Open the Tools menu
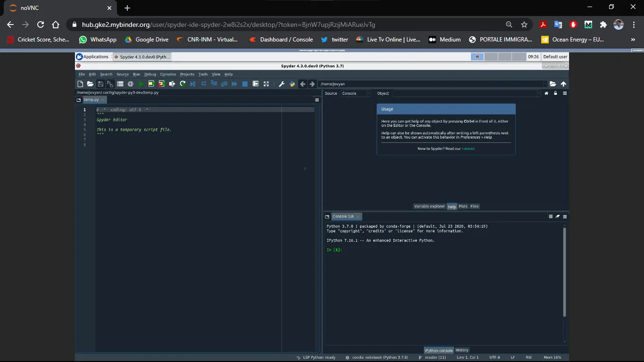644x362 pixels. 203,74
